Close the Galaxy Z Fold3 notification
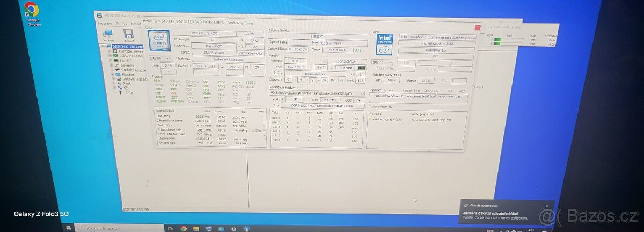 pos(547,206)
